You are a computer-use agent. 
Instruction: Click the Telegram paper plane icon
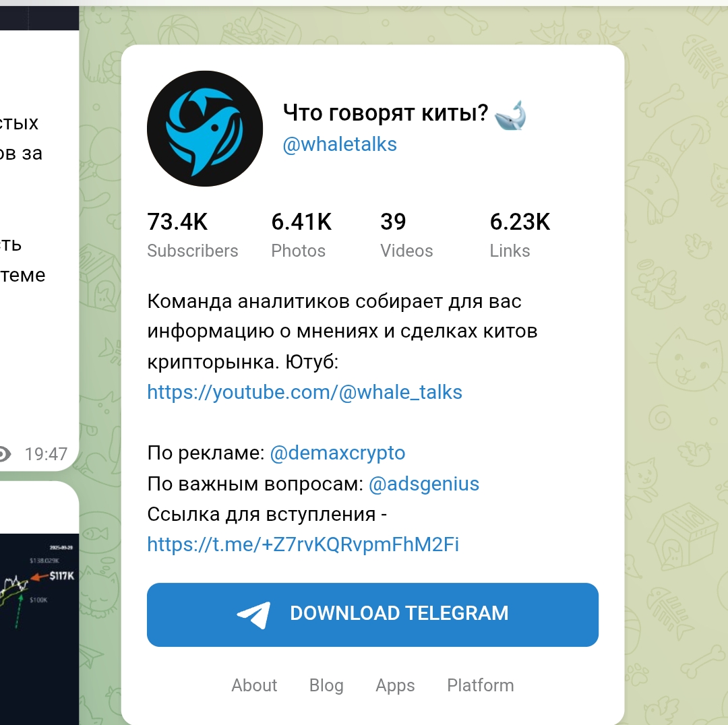tap(253, 614)
